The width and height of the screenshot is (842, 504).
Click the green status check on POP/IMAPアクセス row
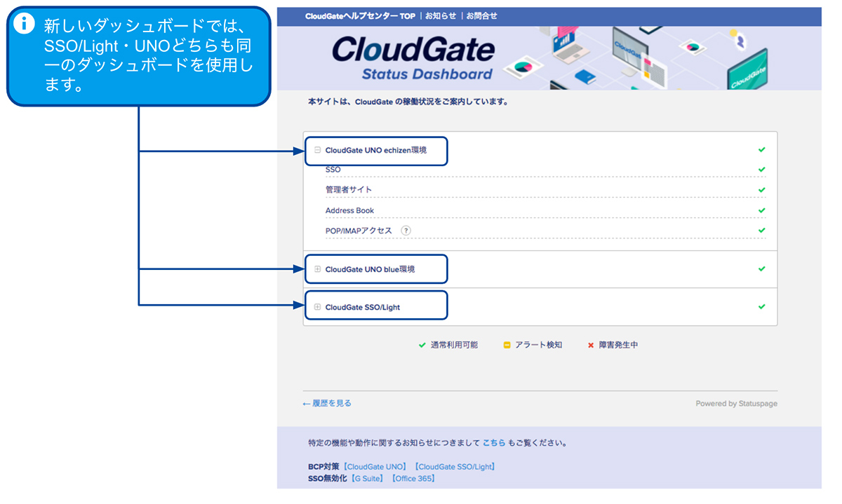761,230
